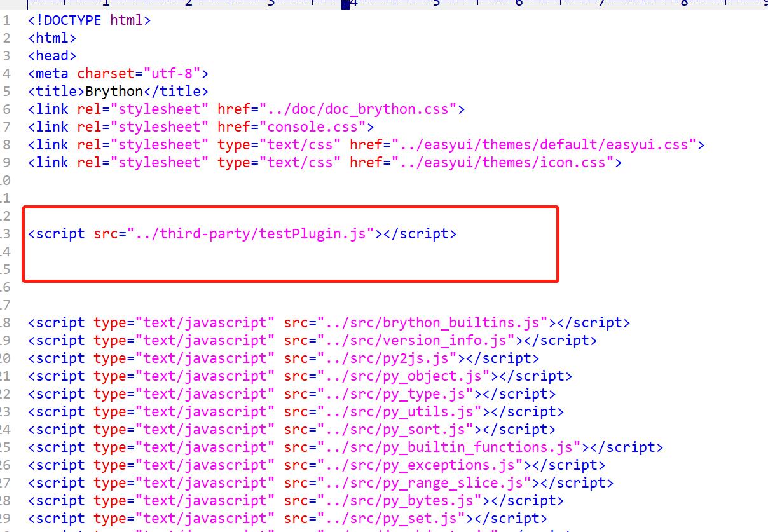The image size is (768, 532).
Task: Click the doc_brython.css stylesheet link line
Action: point(247,109)
